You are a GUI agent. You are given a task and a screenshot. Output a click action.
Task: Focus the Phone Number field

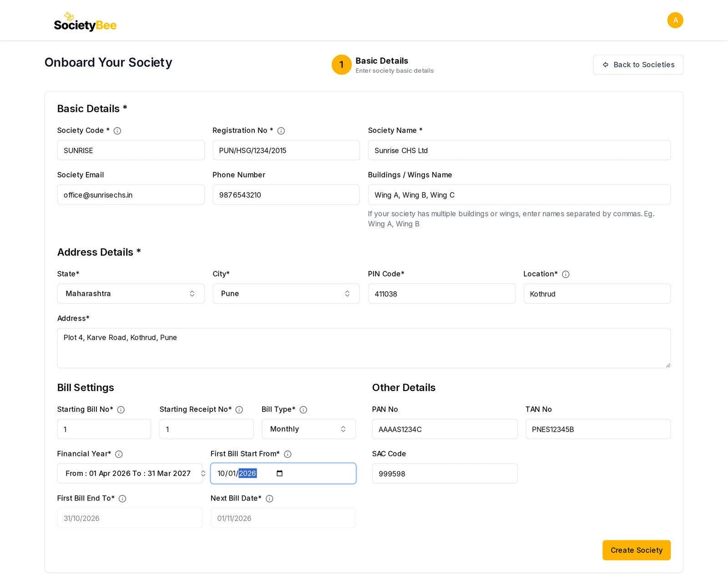[x=286, y=195]
